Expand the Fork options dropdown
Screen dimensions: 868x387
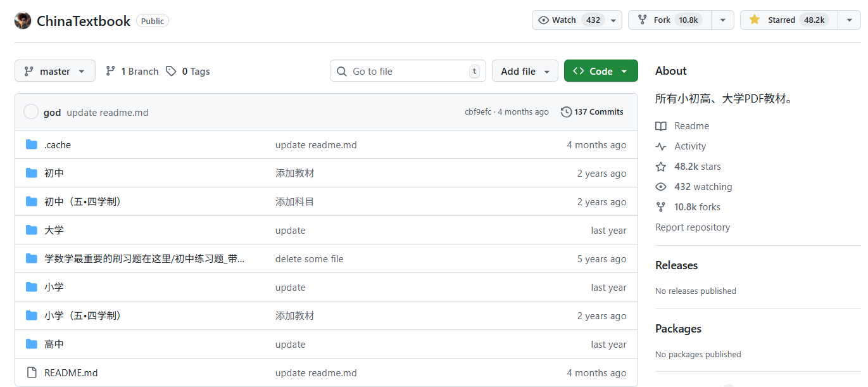click(x=722, y=20)
